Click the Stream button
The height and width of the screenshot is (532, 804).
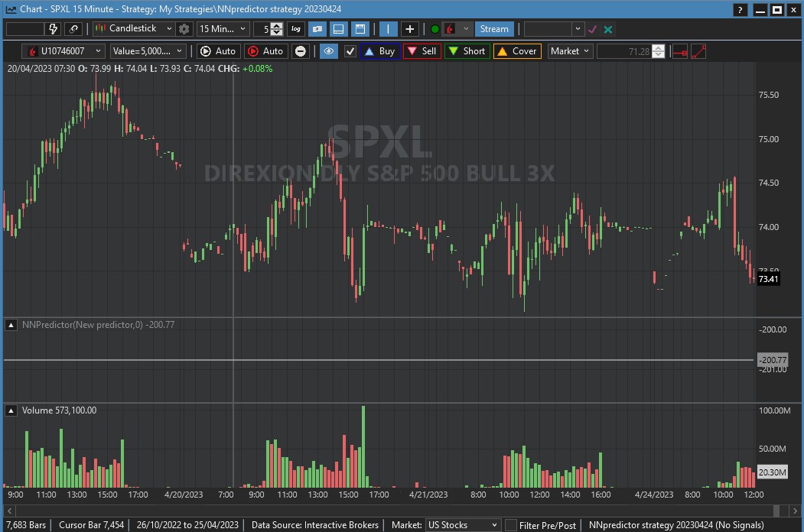point(494,29)
